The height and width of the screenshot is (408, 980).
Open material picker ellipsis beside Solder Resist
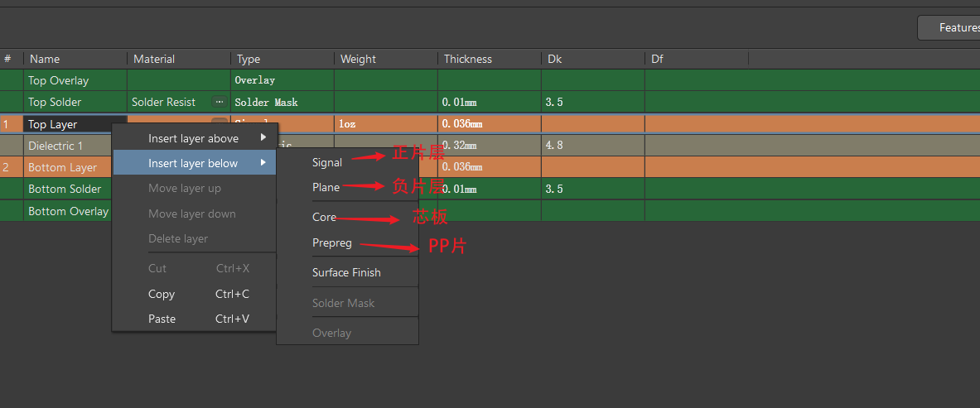pos(219,102)
